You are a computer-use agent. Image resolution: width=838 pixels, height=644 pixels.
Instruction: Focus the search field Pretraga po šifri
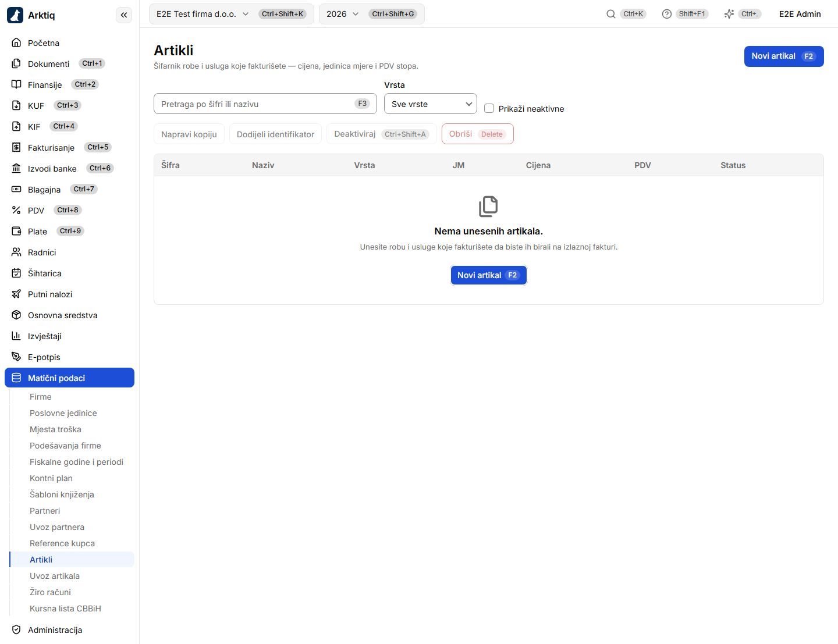(265, 104)
